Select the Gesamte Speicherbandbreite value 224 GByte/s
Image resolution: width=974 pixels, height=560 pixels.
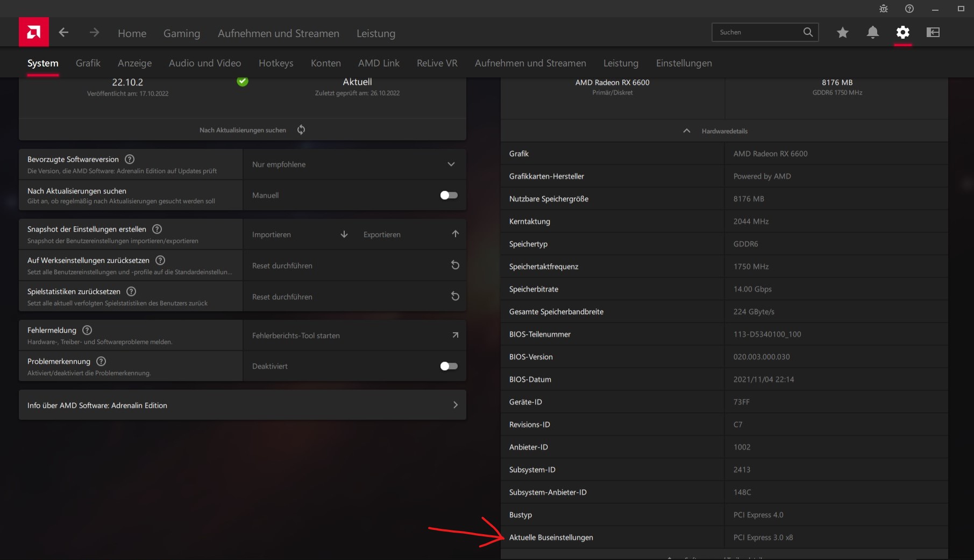pos(754,312)
